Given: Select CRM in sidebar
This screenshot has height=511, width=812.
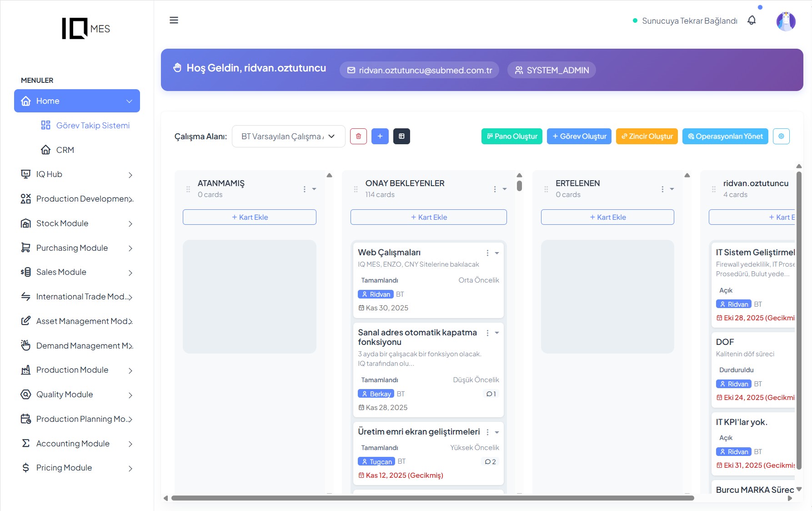Looking at the screenshot, I should [65, 150].
